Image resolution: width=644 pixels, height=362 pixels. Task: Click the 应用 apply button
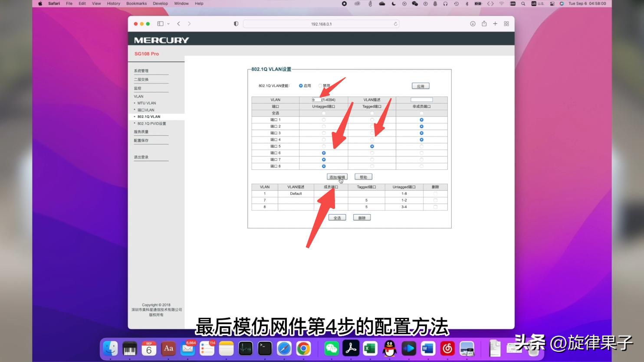[420, 85]
